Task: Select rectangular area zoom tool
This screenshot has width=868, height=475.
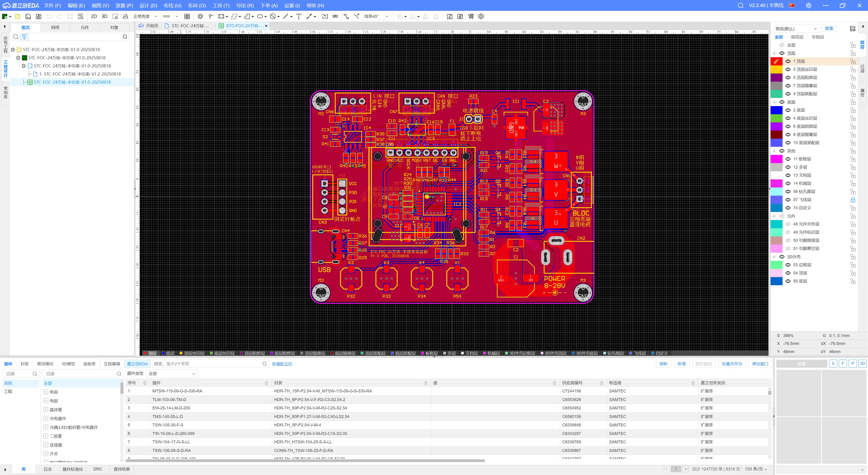Action: click(115, 16)
